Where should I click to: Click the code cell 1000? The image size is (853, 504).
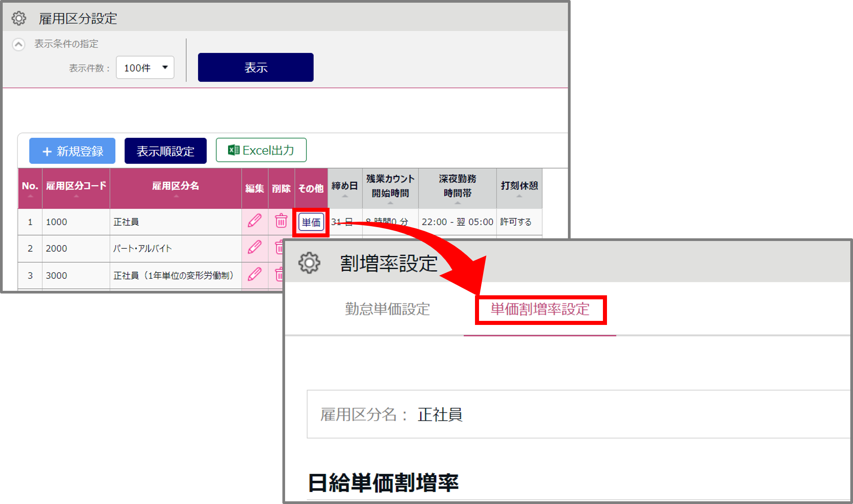76,222
